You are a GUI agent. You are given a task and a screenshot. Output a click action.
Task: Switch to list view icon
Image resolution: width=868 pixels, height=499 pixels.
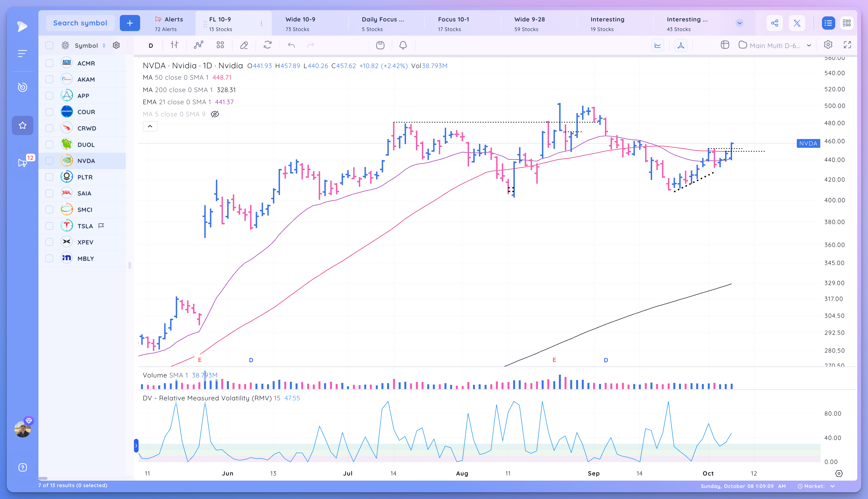click(x=828, y=23)
